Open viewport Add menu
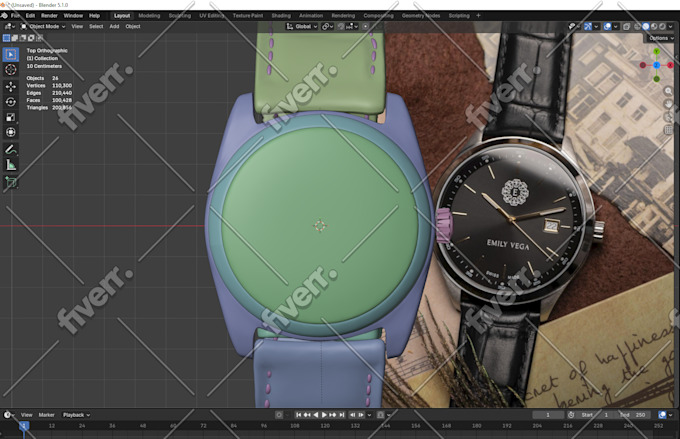The height and width of the screenshot is (439, 680). tap(114, 26)
